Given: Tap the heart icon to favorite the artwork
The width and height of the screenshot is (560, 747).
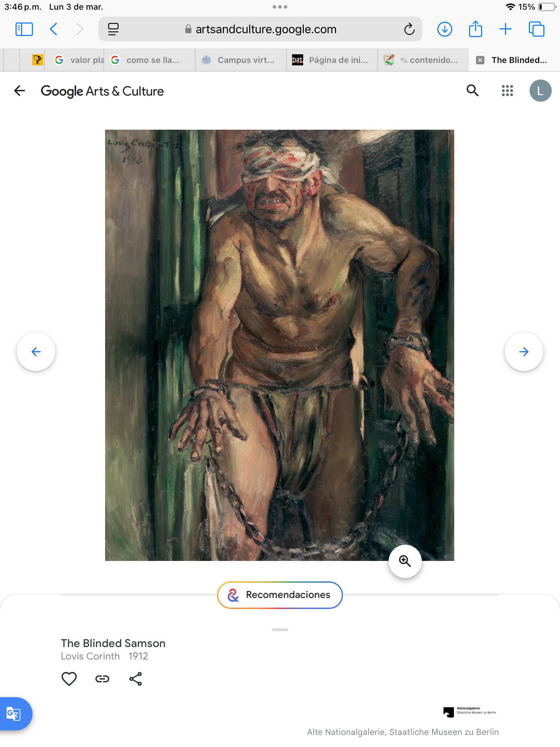Looking at the screenshot, I should 69,679.
